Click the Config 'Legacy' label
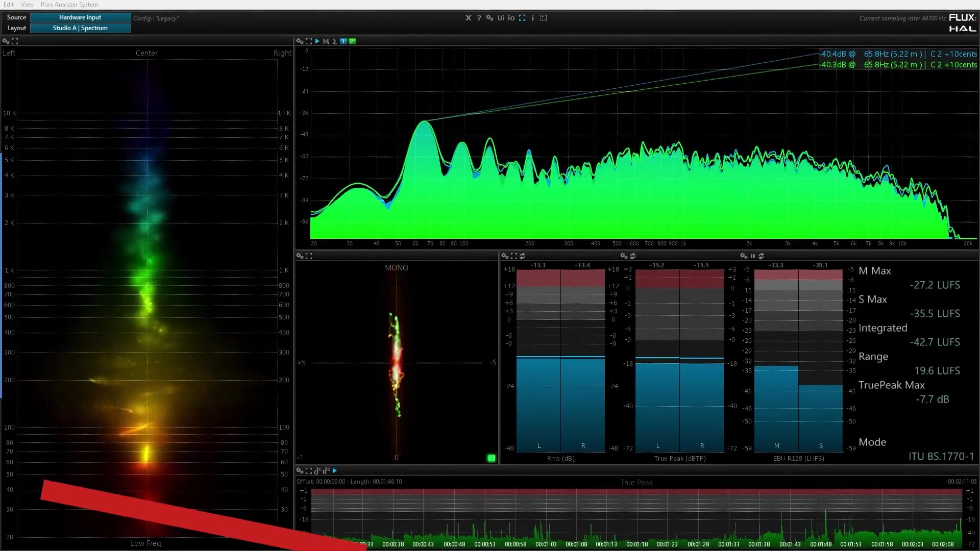Image resolution: width=980 pixels, height=551 pixels. (x=156, y=18)
